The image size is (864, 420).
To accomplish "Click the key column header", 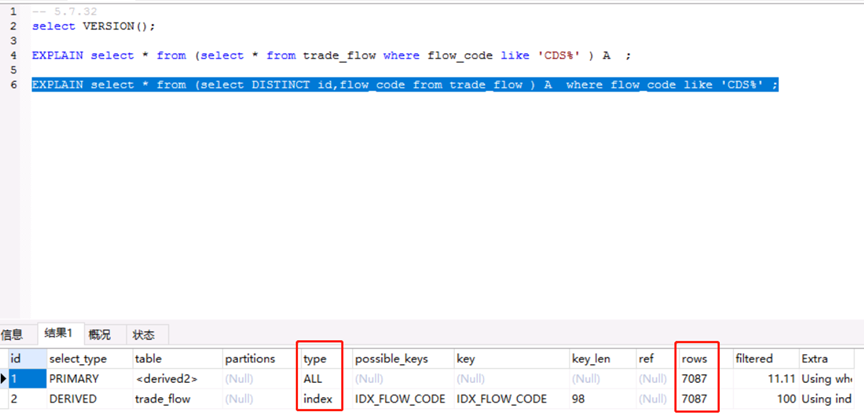I will (511, 358).
